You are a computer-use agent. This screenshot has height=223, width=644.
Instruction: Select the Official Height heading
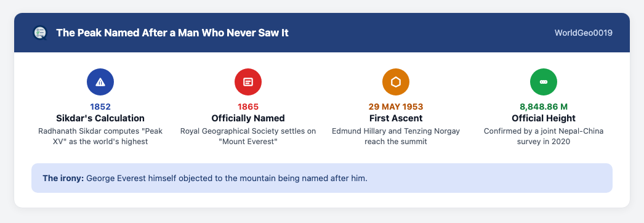tap(544, 118)
